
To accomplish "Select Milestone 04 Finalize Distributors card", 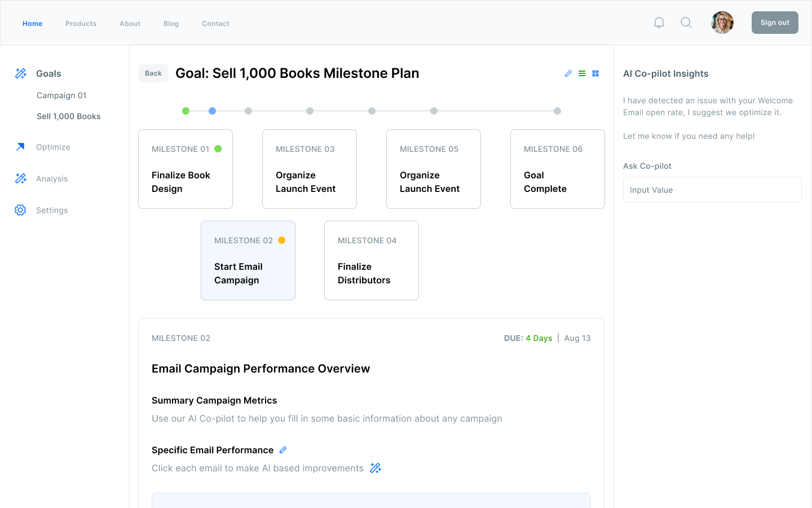I will click(372, 260).
